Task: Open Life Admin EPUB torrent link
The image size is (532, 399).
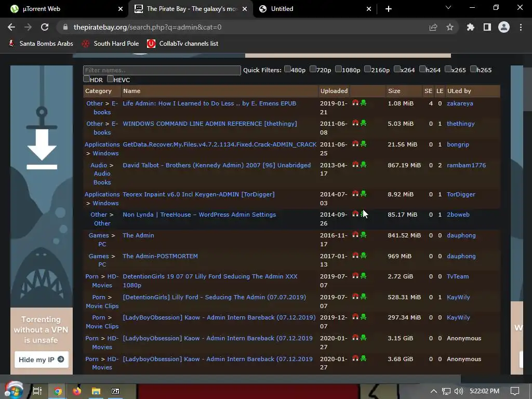Action: coord(209,103)
